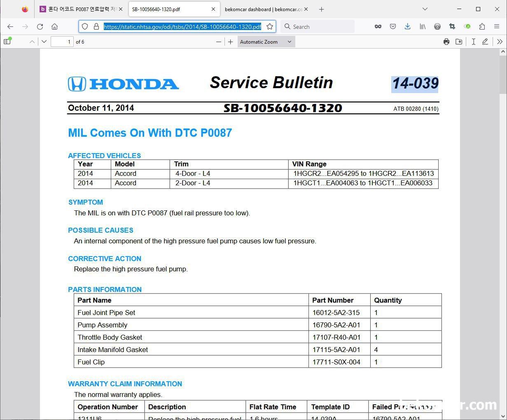The image size is (507, 420).
Task: Open the Firefox downloads panel
Action: tap(407, 26)
